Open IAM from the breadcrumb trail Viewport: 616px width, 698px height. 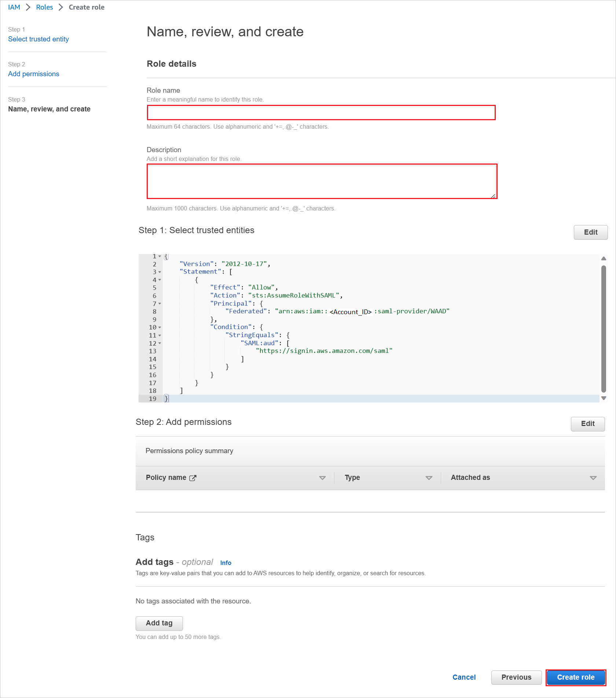click(14, 7)
